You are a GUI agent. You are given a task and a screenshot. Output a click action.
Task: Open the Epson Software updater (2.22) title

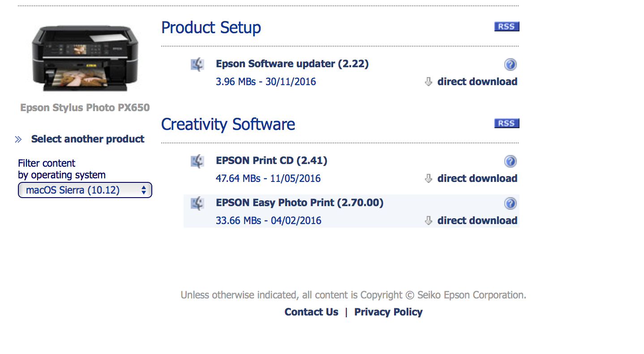click(292, 64)
